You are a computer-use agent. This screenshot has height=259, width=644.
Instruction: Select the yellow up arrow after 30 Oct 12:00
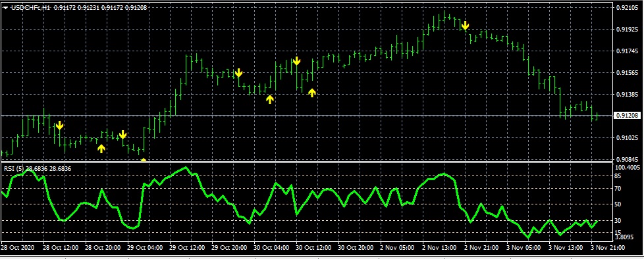311,93
